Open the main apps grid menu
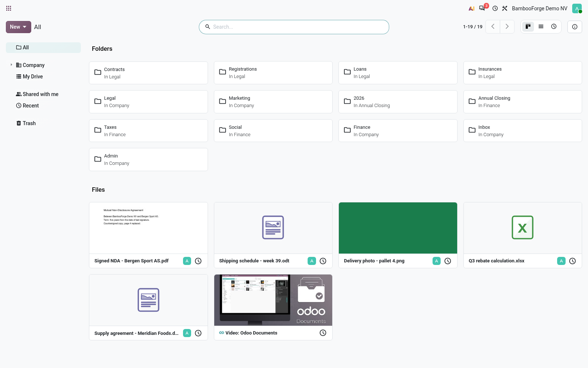Screen dimensions: 588x368 [x=9, y=8]
